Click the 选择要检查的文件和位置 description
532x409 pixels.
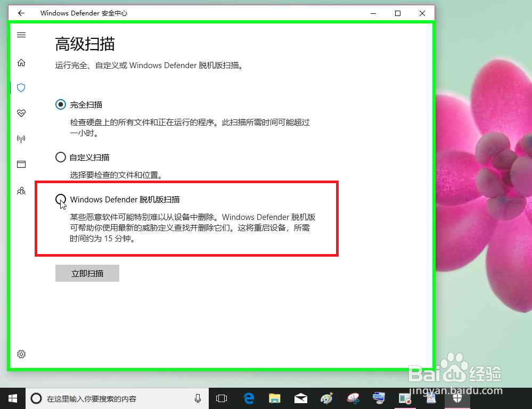coord(116,175)
